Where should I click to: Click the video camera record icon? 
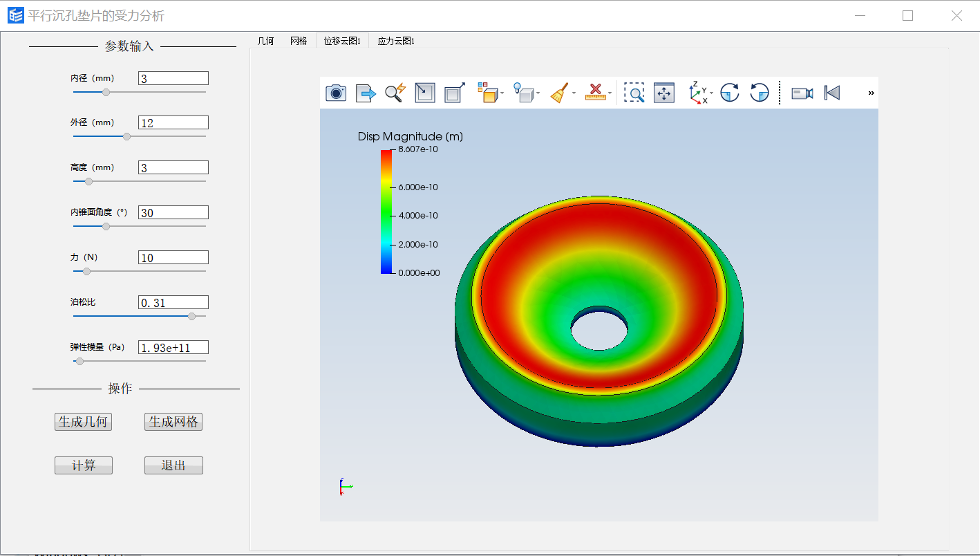[x=802, y=93]
